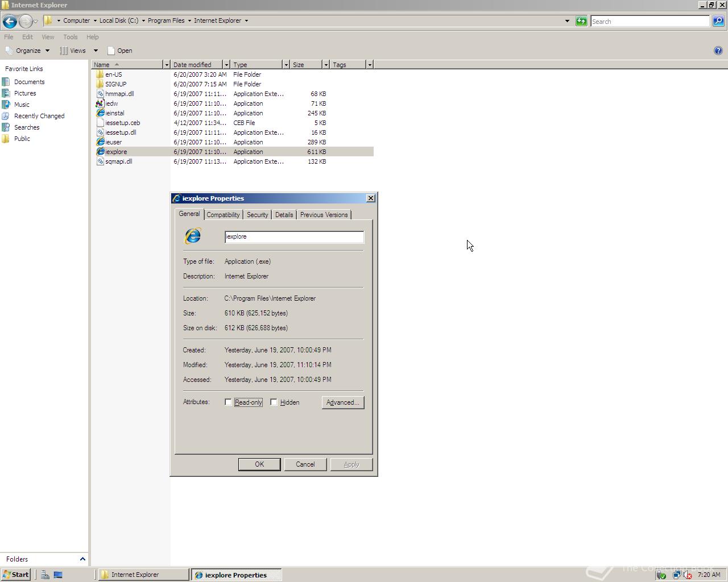Toggle the Read-only attribute checkbox
The height and width of the screenshot is (582, 728).
click(228, 402)
